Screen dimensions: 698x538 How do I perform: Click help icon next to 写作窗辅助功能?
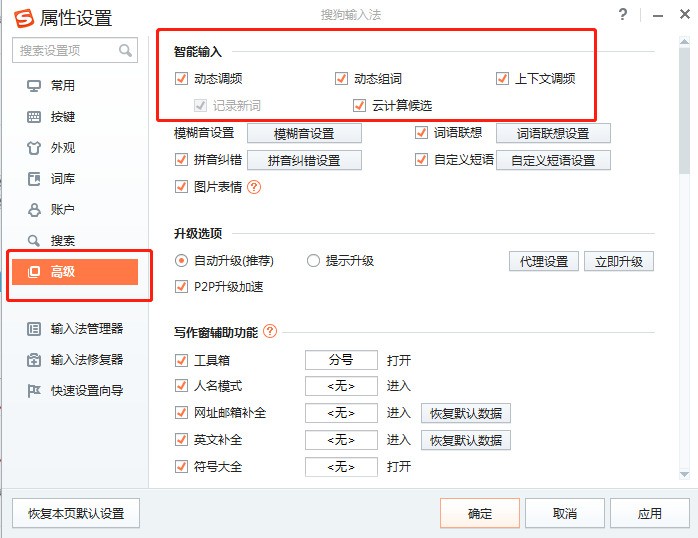click(270, 332)
